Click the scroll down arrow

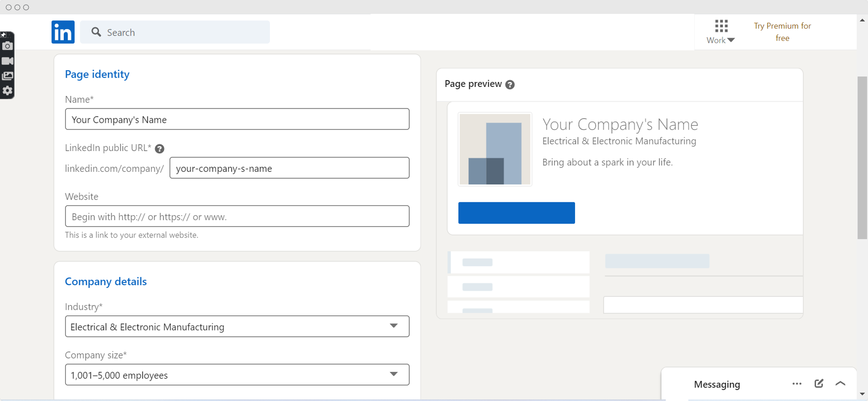[862, 394]
